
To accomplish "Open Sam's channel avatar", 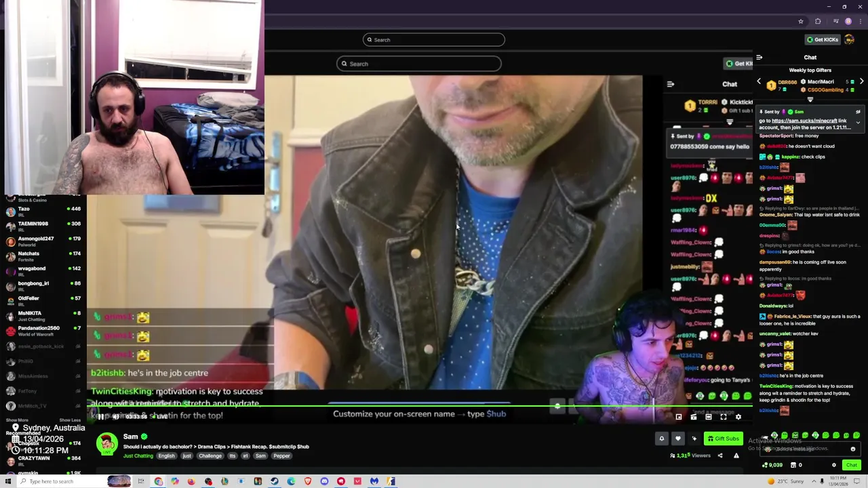I will (x=106, y=444).
